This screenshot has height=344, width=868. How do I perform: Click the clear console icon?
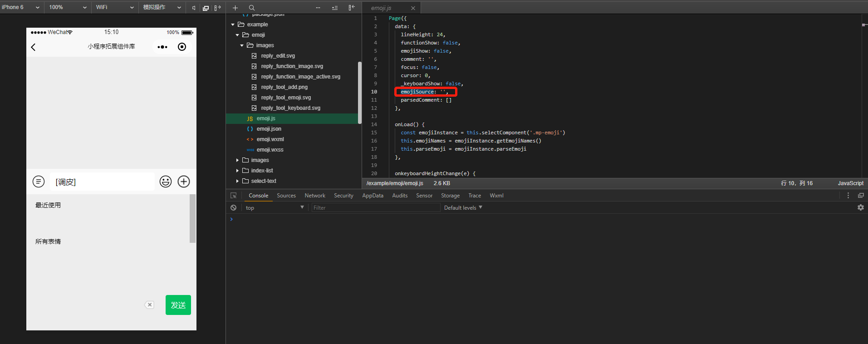[233, 207]
